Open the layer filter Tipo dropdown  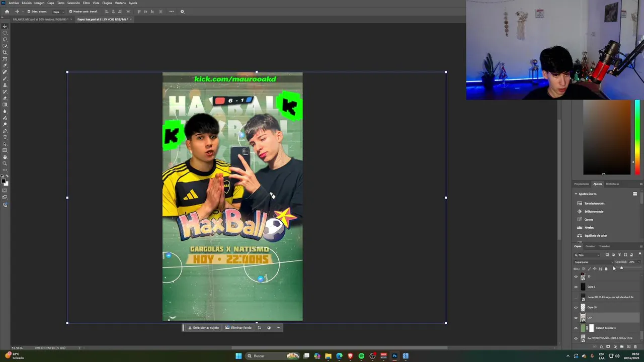pos(587,255)
